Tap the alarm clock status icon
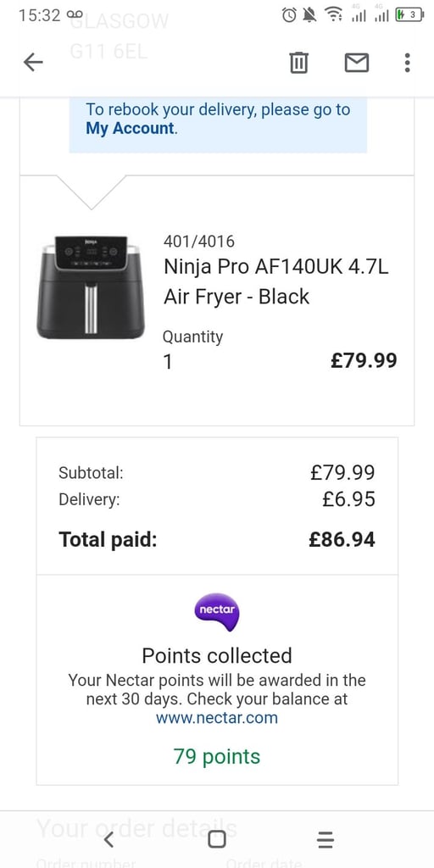The height and width of the screenshot is (868, 434). [x=289, y=15]
